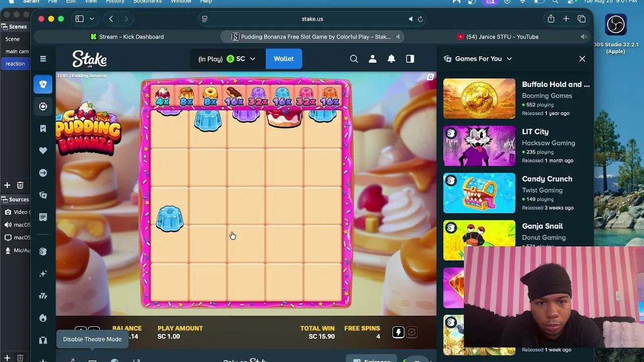This screenshot has height=362, width=644.
Task: Switch to the Pudding Bonanza Stake tab
Action: point(312,37)
